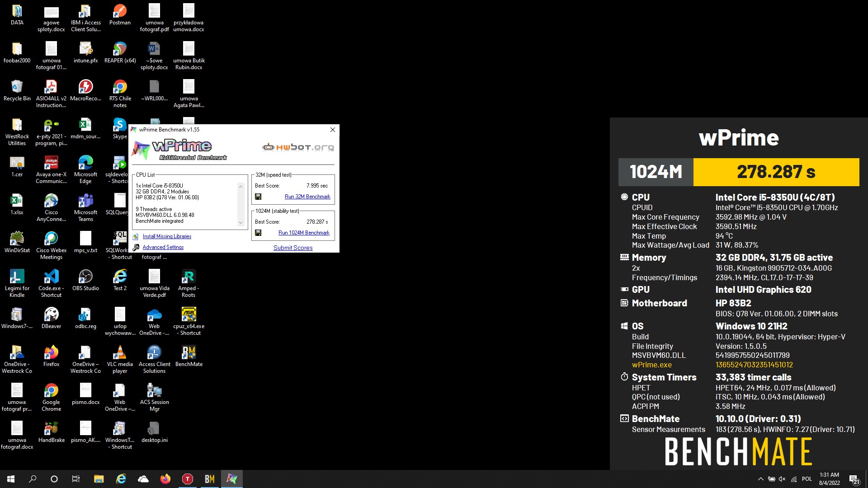Click the POL language indicator
868x488 pixels.
pos(807,479)
